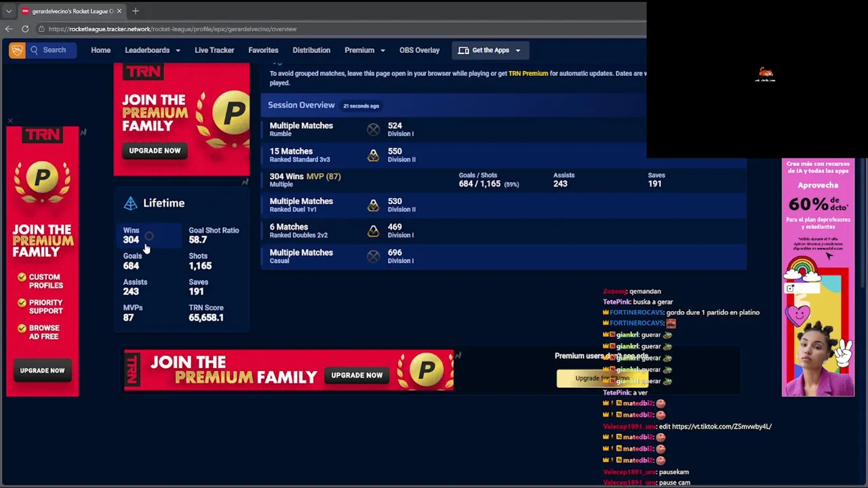The image size is (868, 488).
Task: Click the Tracker Network logo icon
Action: pos(17,50)
